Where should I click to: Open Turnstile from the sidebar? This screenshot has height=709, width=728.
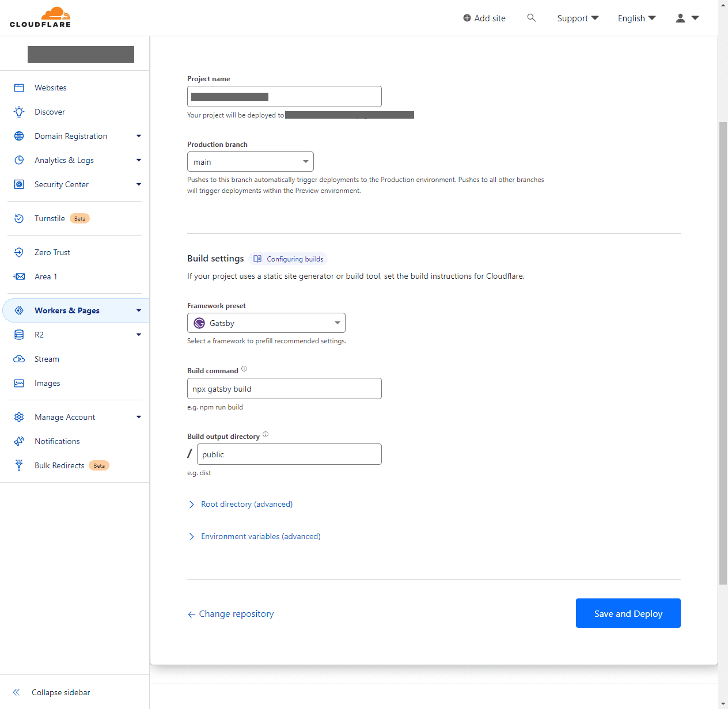coord(50,218)
